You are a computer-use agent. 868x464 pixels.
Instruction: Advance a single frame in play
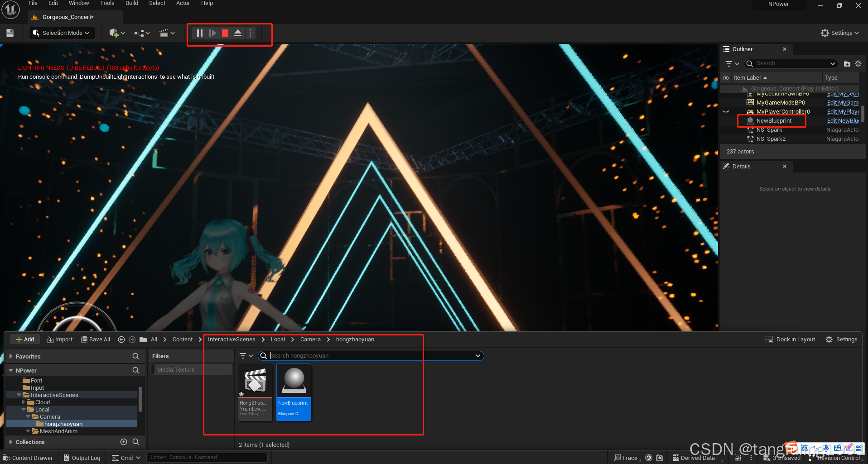212,33
